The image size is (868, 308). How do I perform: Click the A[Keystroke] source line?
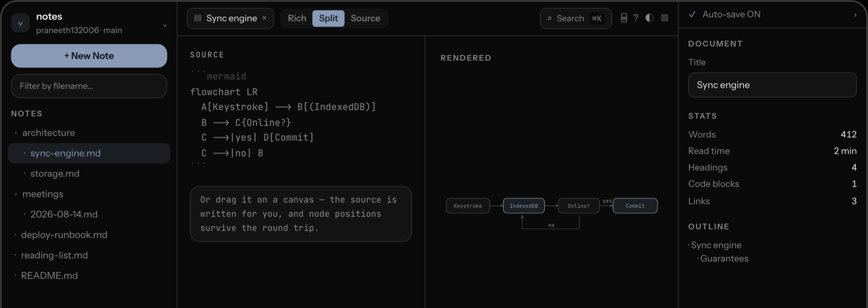(289, 107)
